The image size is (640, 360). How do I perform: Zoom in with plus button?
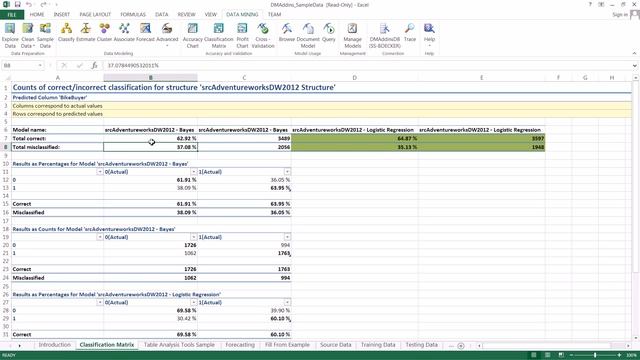click(619, 355)
